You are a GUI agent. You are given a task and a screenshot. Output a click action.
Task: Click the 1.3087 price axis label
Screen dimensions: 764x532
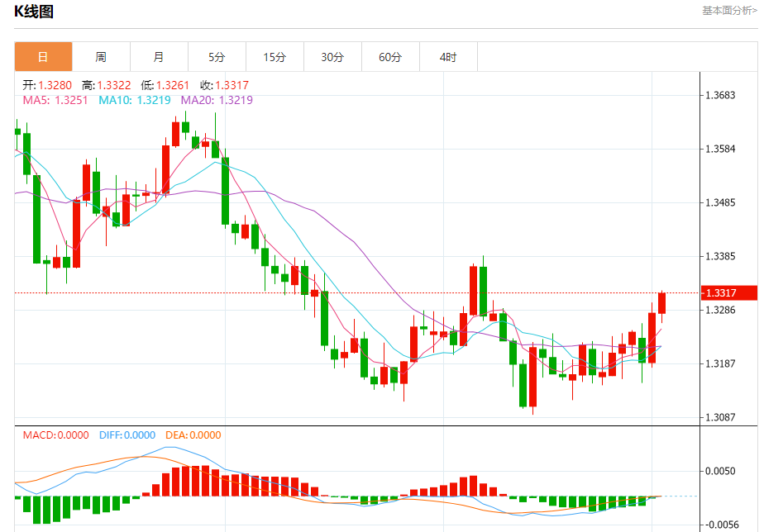coord(720,417)
